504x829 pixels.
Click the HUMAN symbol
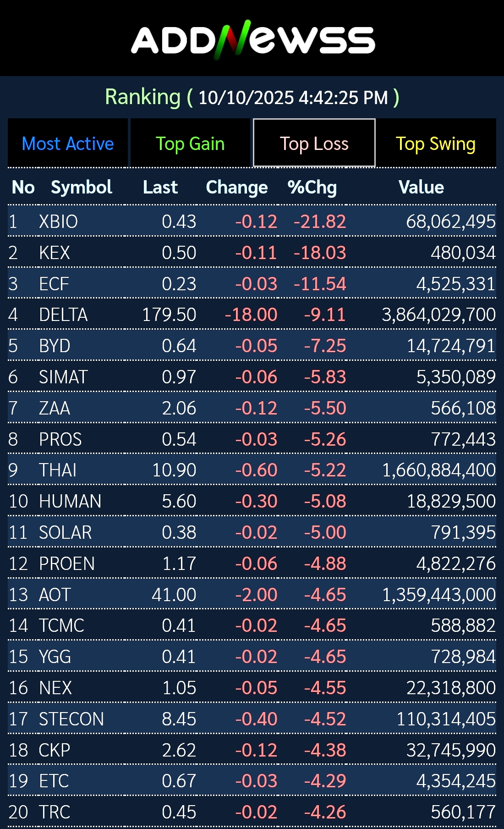70,501
